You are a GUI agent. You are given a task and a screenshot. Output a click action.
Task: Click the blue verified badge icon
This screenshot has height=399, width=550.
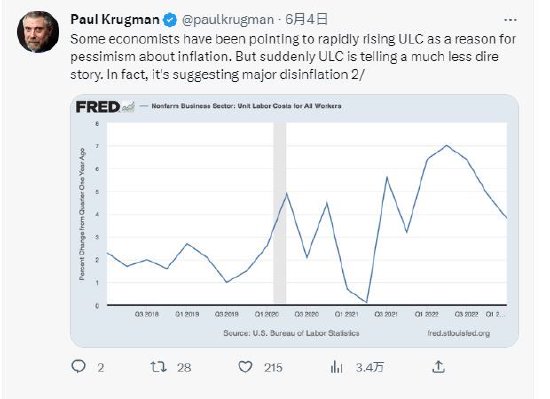pos(170,20)
